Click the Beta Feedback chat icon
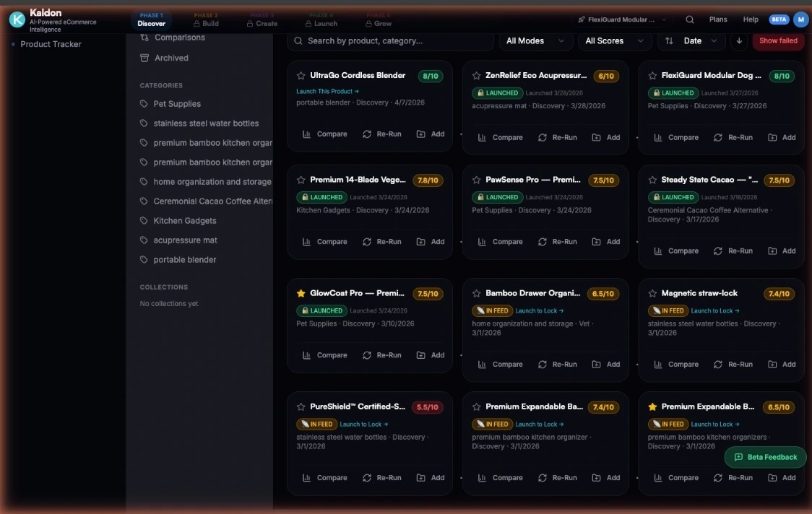 [739, 457]
